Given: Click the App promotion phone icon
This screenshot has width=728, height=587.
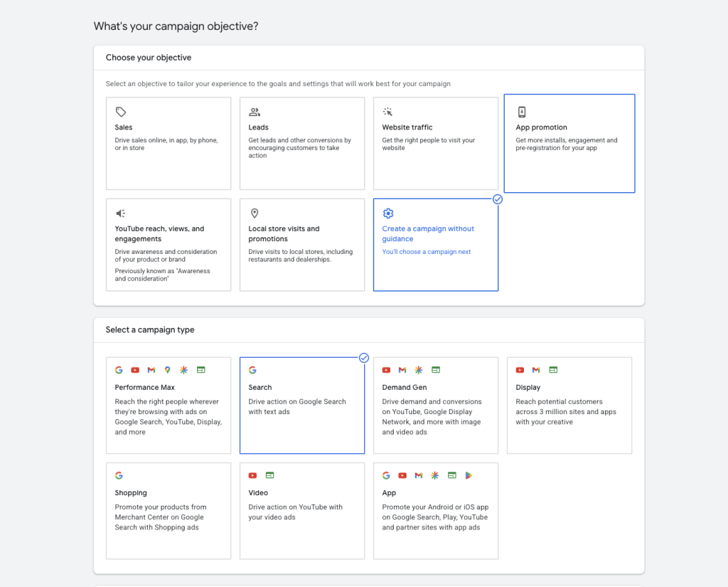Looking at the screenshot, I should 521,112.
